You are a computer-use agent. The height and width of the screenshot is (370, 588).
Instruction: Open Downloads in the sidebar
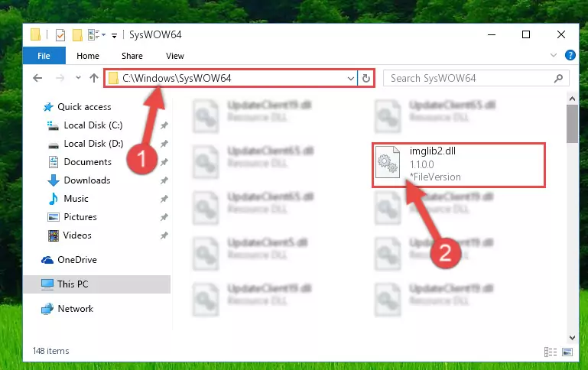(79, 180)
